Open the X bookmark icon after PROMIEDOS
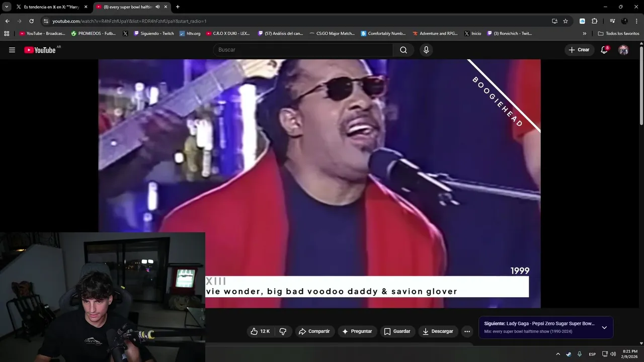Image resolution: width=644 pixels, height=362 pixels. tap(125, 34)
